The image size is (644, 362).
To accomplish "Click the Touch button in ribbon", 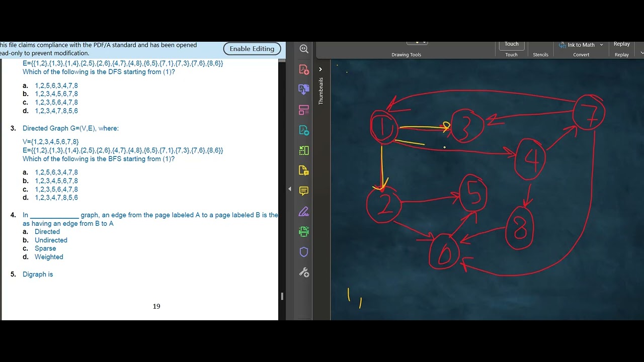I will [512, 46].
